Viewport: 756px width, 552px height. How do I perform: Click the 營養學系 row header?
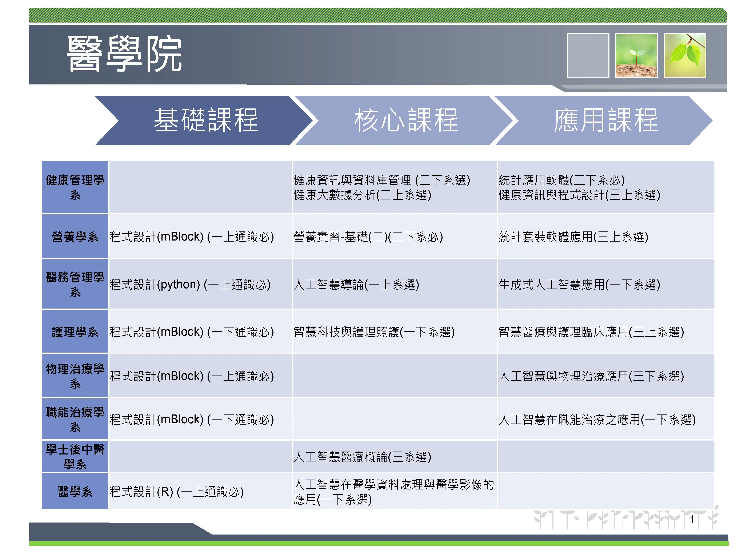click(x=75, y=237)
